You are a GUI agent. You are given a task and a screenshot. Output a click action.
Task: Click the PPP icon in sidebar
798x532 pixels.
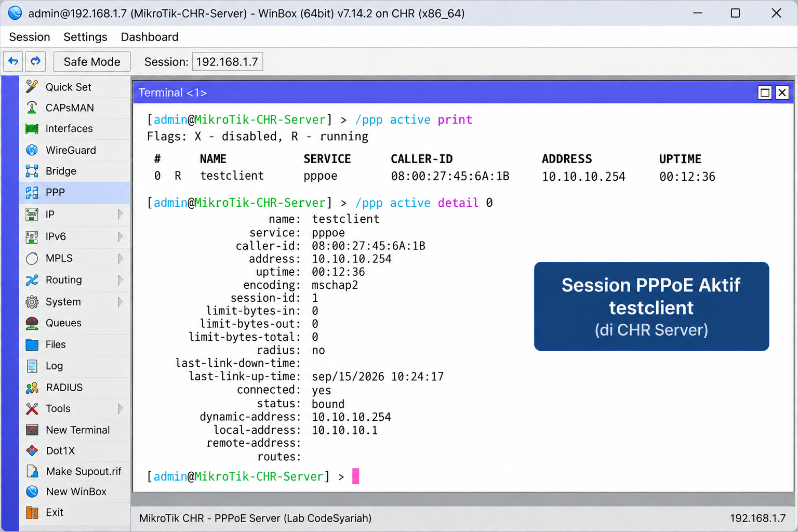pos(32,193)
